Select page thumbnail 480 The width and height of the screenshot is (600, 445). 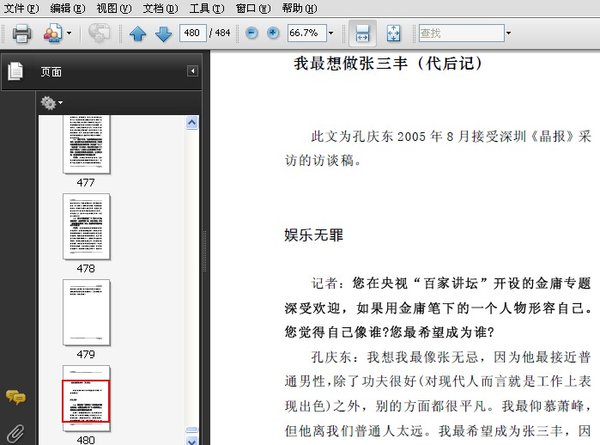[x=86, y=398]
